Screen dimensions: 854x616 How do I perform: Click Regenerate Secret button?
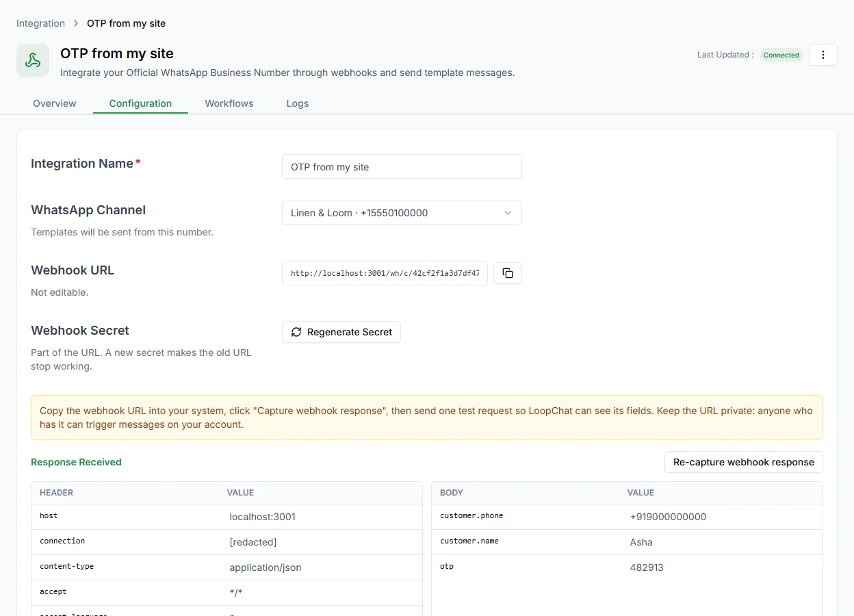click(341, 332)
